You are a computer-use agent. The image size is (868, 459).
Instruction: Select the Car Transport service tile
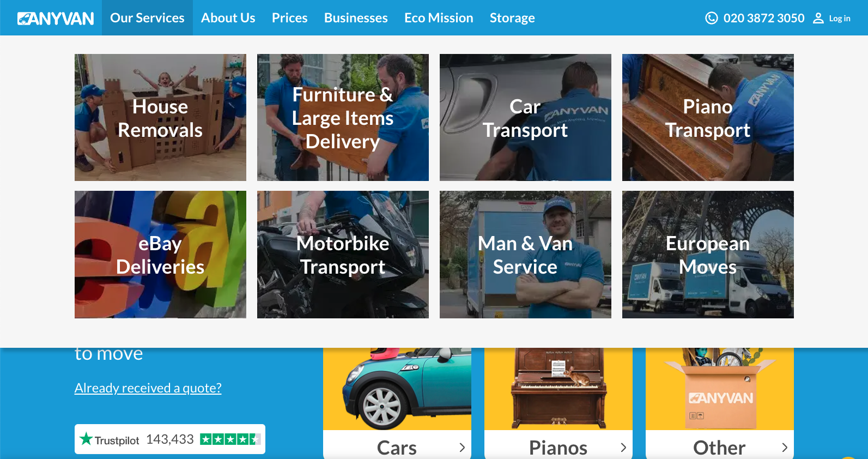pyautogui.click(x=525, y=117)
